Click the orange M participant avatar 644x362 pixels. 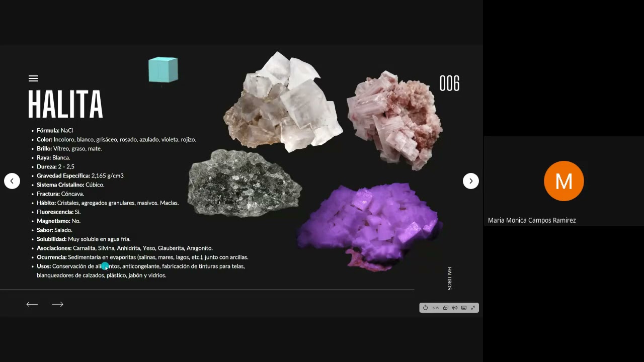(564, 181)
